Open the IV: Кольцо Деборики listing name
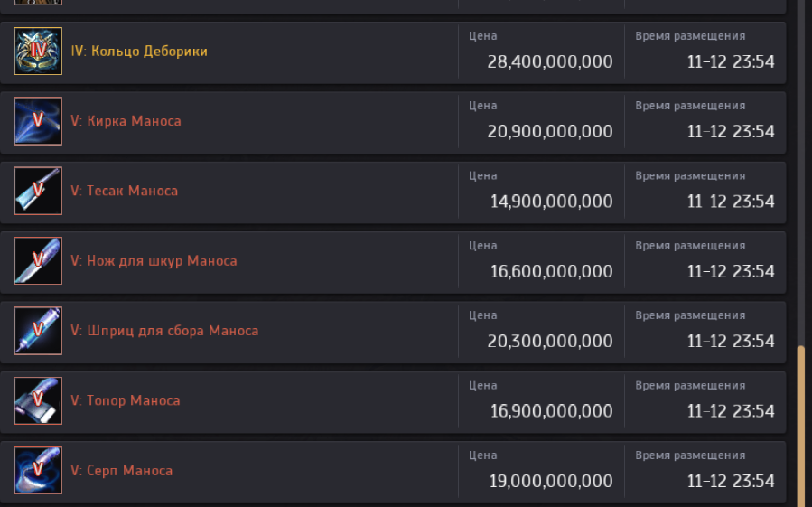Viewport: 812px width, 507px height. pyautogui.click(x=139, y=52)
